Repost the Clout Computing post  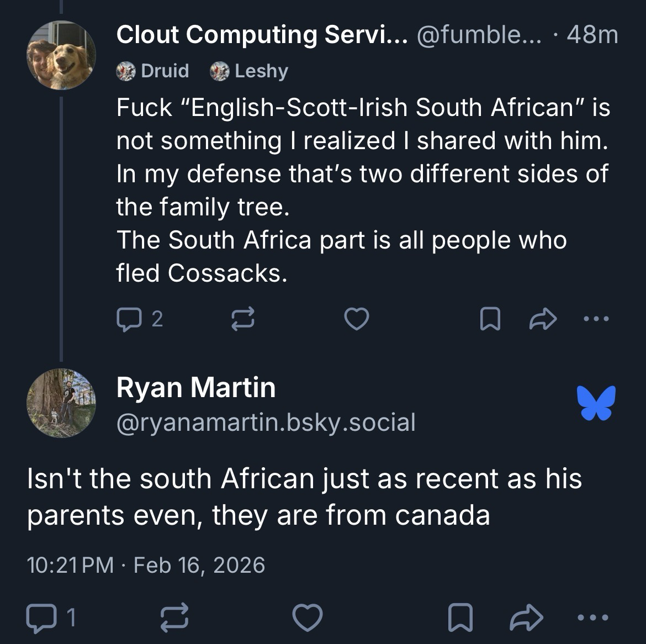click(x=242, y=319)
